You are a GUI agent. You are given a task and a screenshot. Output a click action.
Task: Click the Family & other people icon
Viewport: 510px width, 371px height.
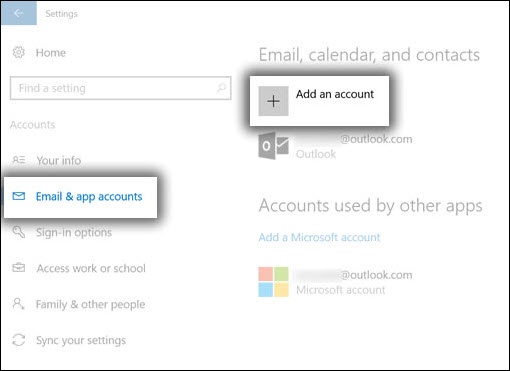pos(19,304)
